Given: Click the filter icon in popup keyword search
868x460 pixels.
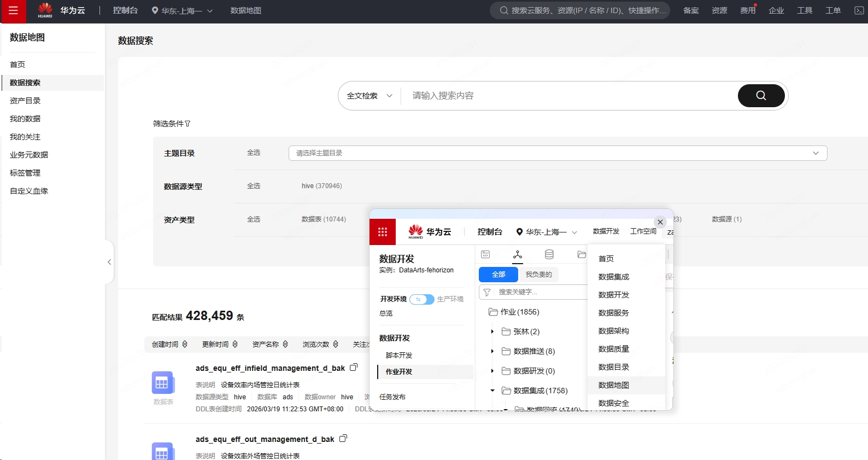Looking at the screenshot, I should pos(487,292).
